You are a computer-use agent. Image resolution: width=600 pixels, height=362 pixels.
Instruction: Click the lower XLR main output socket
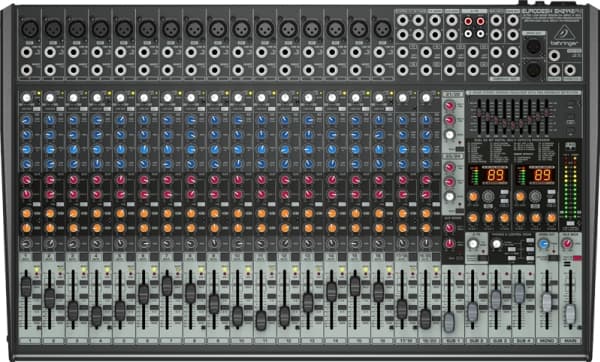click(534, 70)
